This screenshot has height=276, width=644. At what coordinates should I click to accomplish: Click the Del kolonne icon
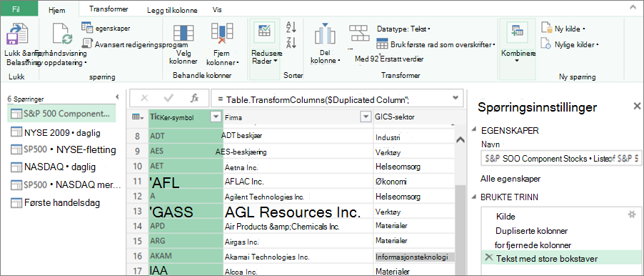(325, 34)
